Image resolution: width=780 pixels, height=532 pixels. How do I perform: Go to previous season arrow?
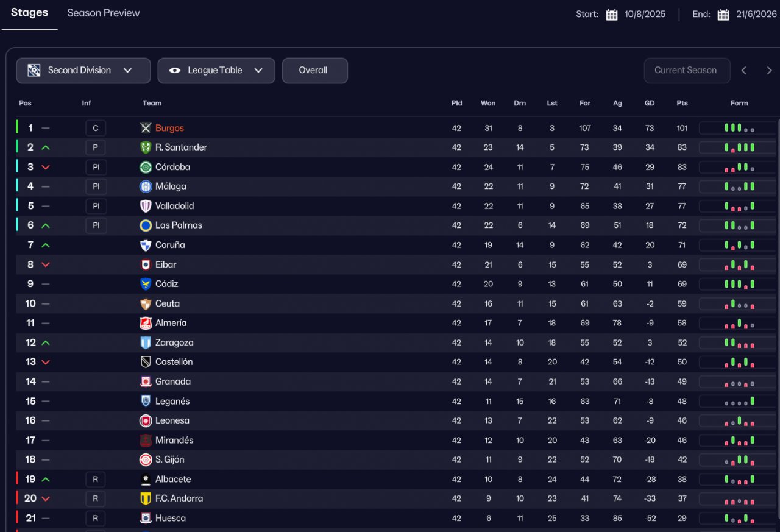click(744, 71)
